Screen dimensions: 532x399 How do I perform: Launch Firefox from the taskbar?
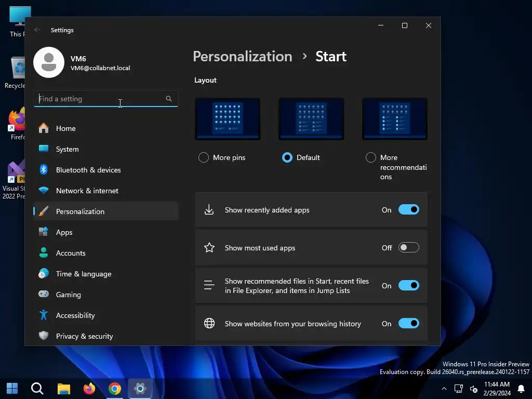pos(89,389)
